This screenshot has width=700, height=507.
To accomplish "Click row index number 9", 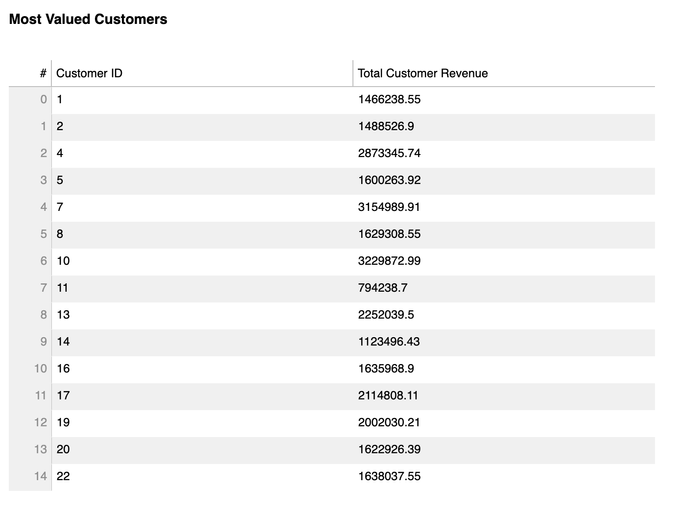I will [x=43, y=342].
